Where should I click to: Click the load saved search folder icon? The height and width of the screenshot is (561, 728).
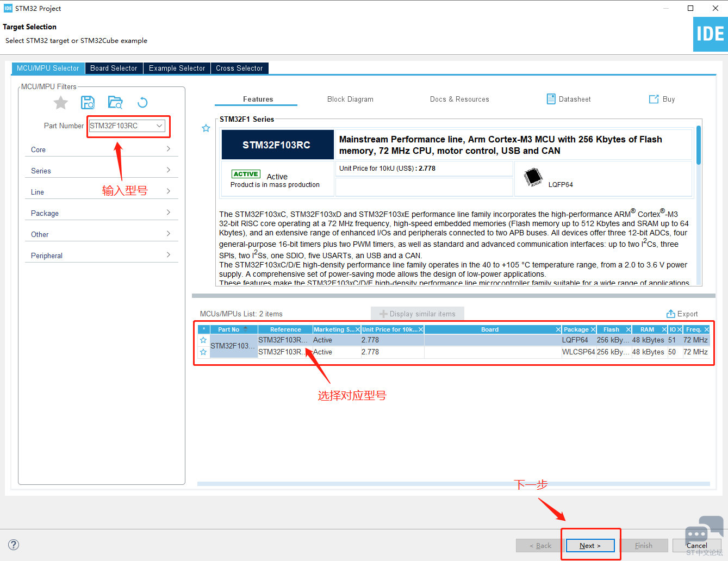click(115, 102)
